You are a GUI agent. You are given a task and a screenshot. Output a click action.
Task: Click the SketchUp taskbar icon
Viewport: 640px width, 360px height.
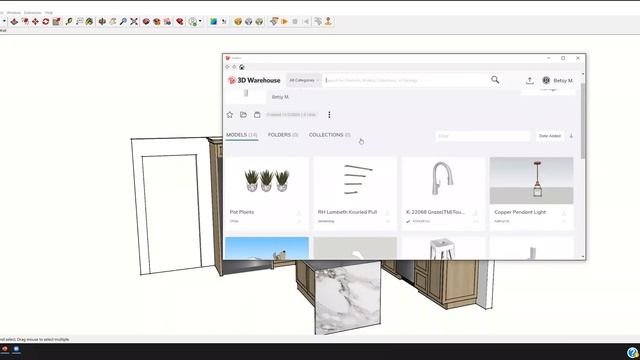pyautogui.click(x=5, y=350)
